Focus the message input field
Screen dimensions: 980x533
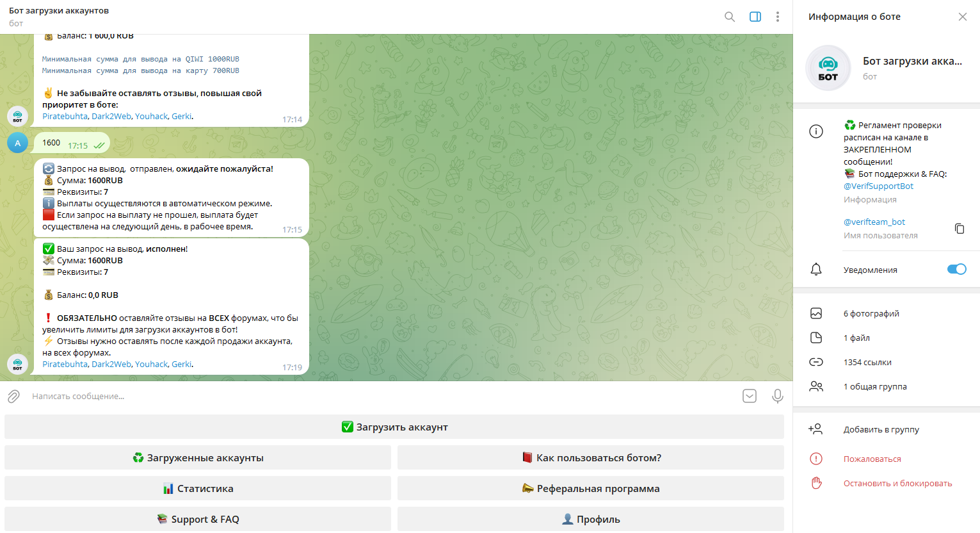pos(378,397)
